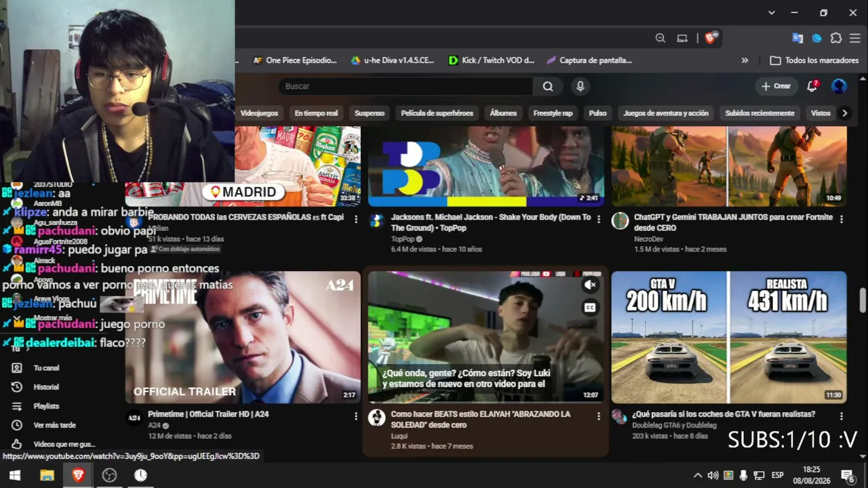The image size is (868, 488).
Task: Open more options for the Como hacer BEATS video
Action: [598, 416]
